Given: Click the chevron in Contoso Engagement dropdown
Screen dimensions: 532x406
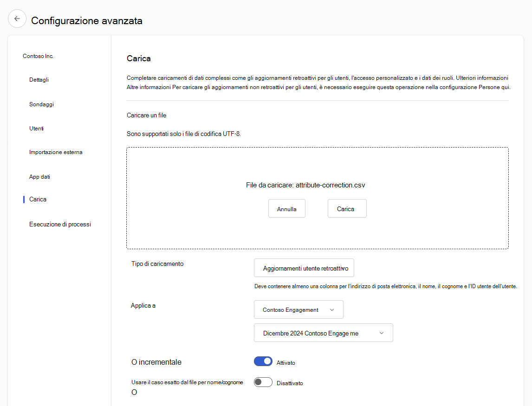Looking at the screenshot, I should click(x=332, y=309).
